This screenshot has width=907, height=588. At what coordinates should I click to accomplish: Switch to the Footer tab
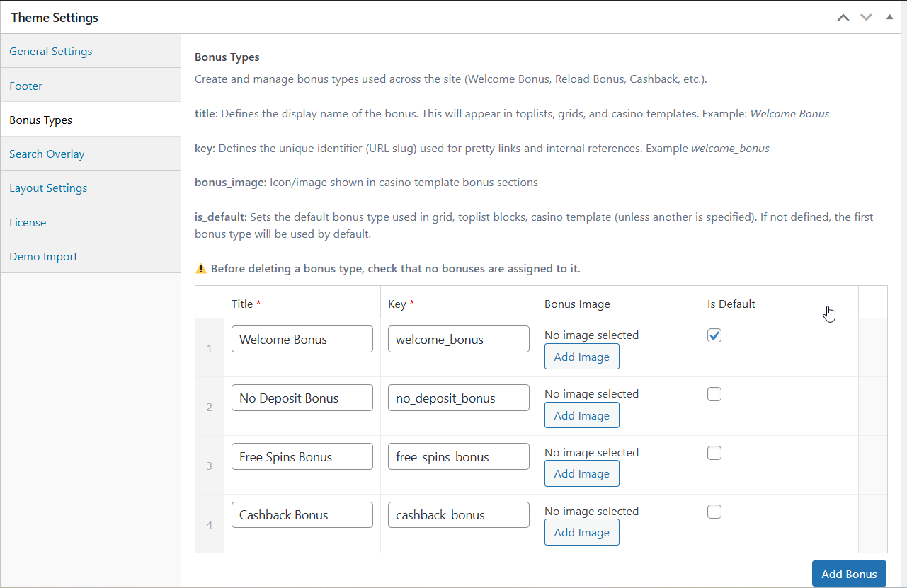[x=26, y=86]
